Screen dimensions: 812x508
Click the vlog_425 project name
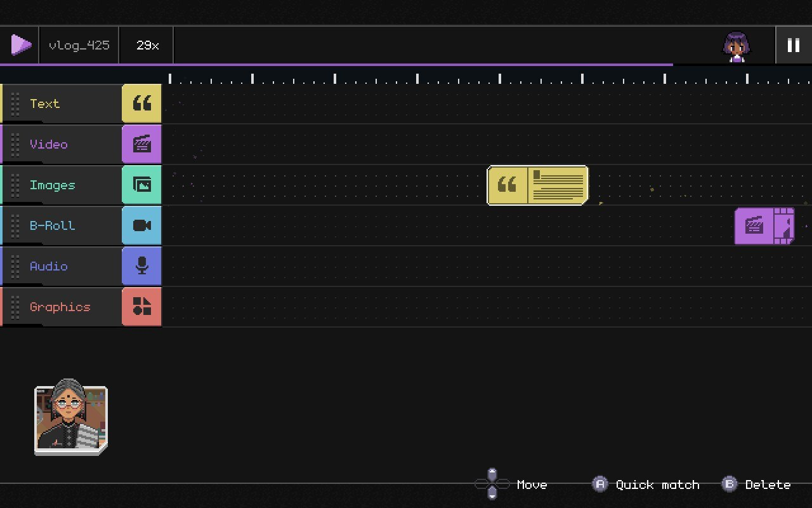point(79,46)
